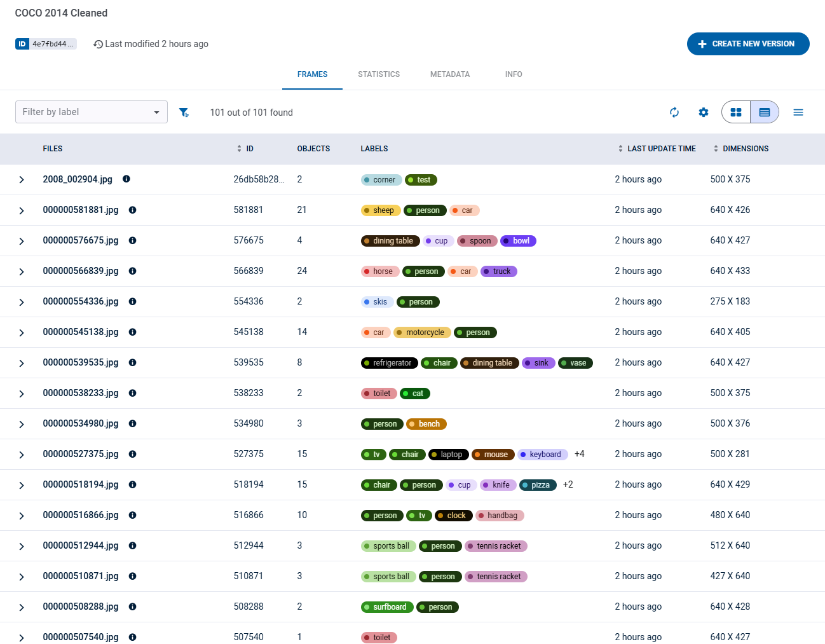Open the table settings gear icon
The width and height of the screenshot is (825, 644).
[x=703, y=112]
